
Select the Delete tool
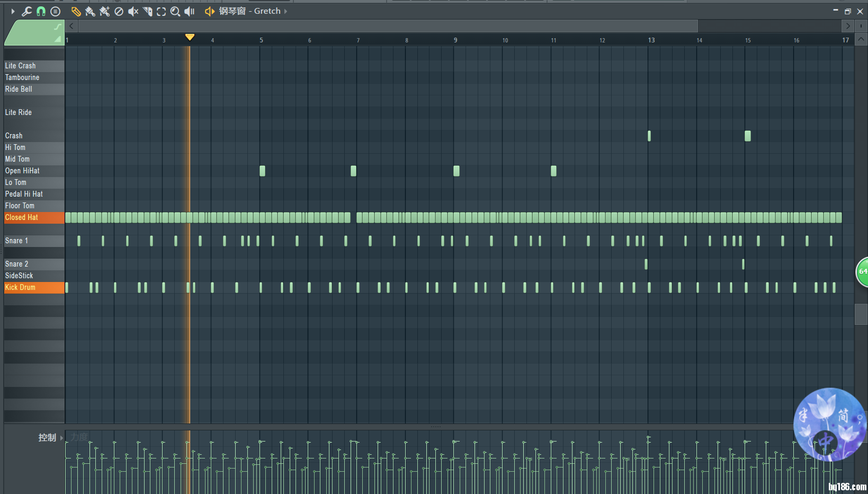pyautogui.click(x=119, y=11)
